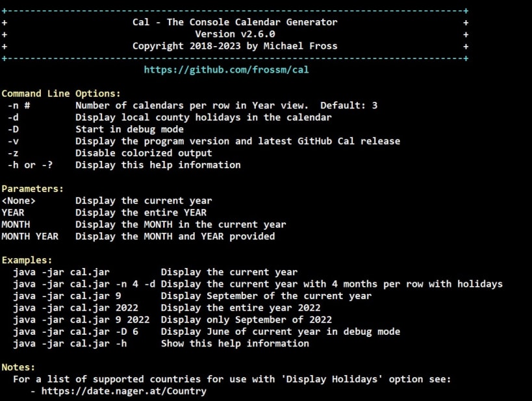Click 'java -jar cal.jar 9 2022' example
This screenshot has height=401, width=532.
tap(81, 320)
